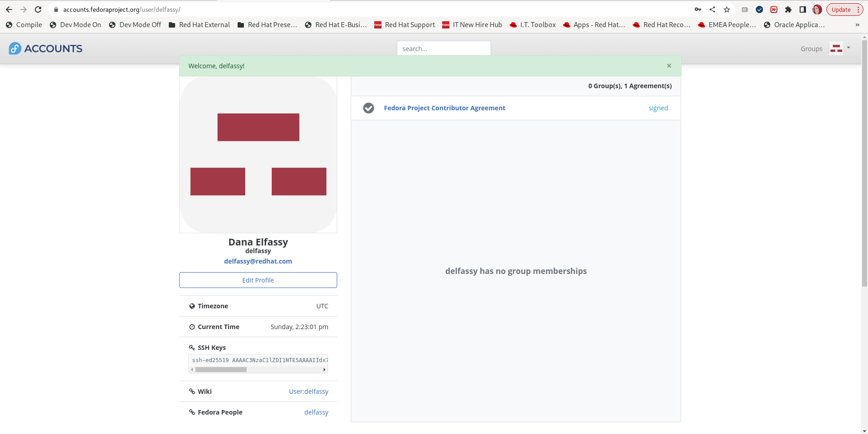The image size is (868, 434).
Task: Go back using browser back arrow
Action: tap(9, 9)
